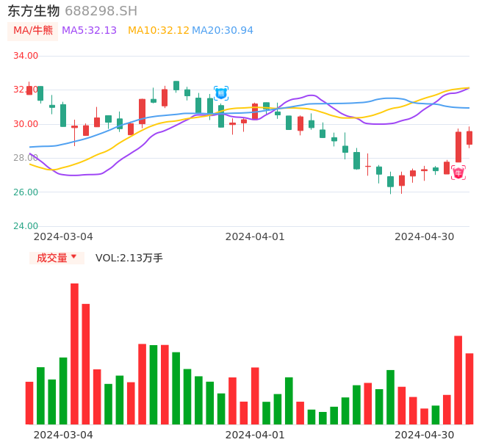The height and width of the screenshot is (445, 504).
Task: Click the tallest red volume bar
Action: tap(74, 352)
